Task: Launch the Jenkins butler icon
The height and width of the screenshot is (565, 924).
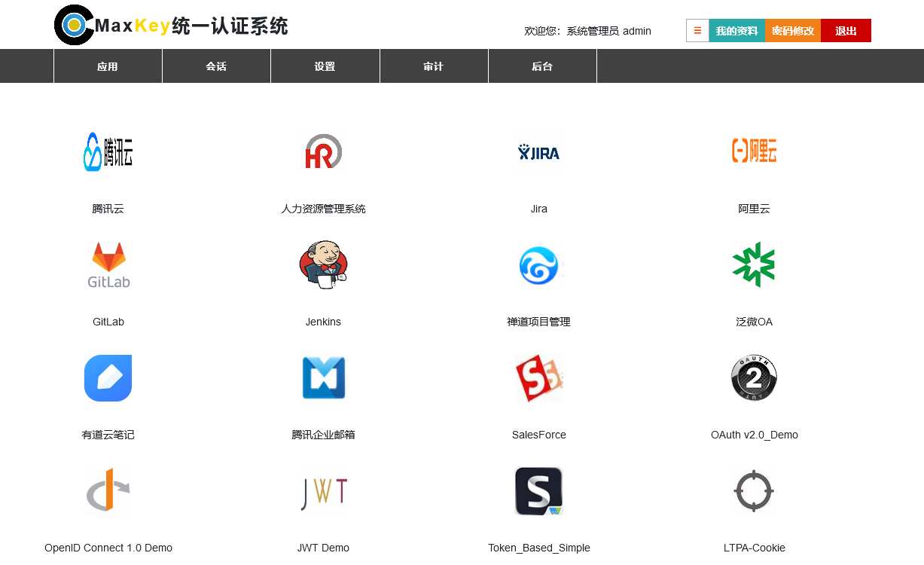Action: click(x=323, y=265)
